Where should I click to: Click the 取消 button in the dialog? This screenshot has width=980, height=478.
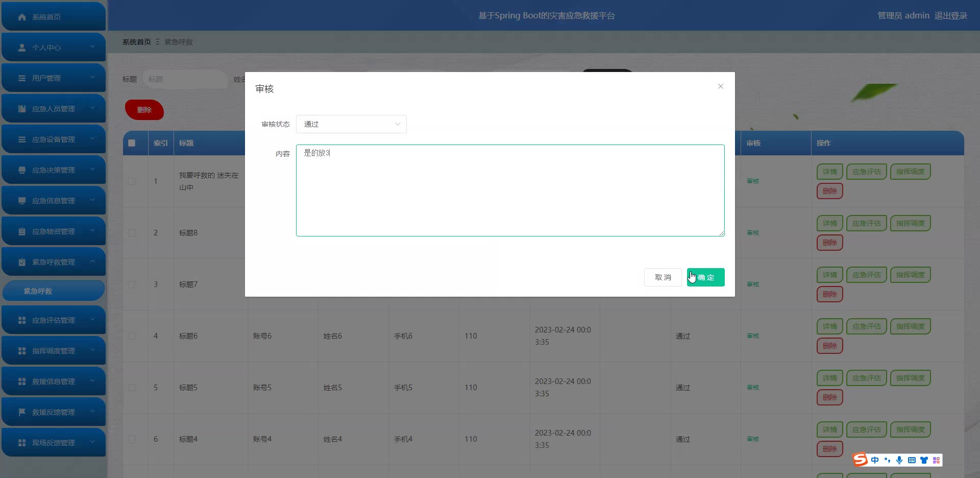click(x=663, y=277)
